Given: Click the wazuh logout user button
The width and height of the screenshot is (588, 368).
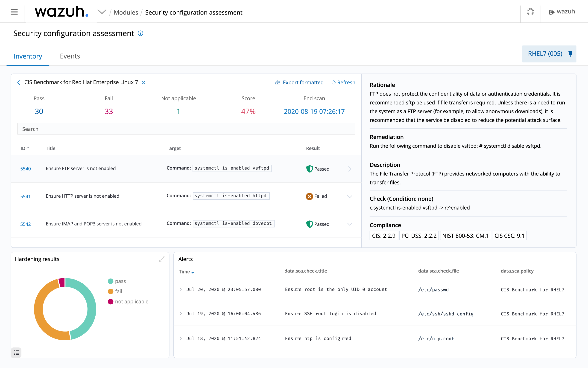Looking at the screenshot, I should point(562,12).
